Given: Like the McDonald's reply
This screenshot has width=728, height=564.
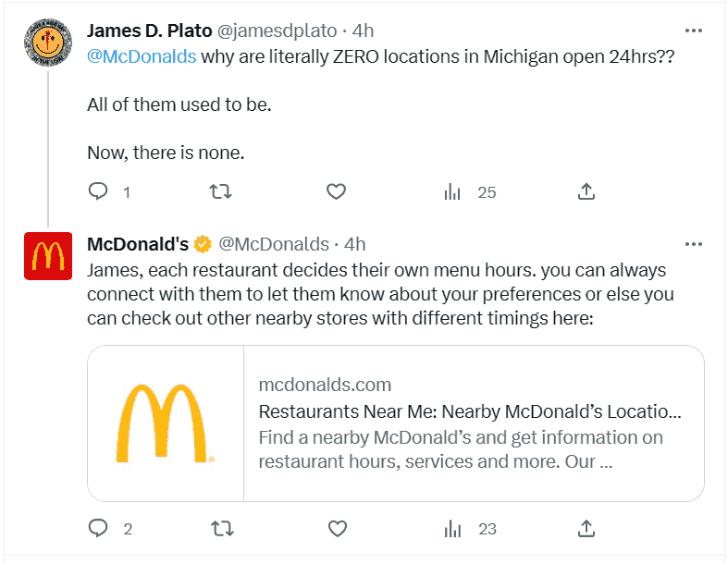Looking at the screenshot, I should click(337, 529).
